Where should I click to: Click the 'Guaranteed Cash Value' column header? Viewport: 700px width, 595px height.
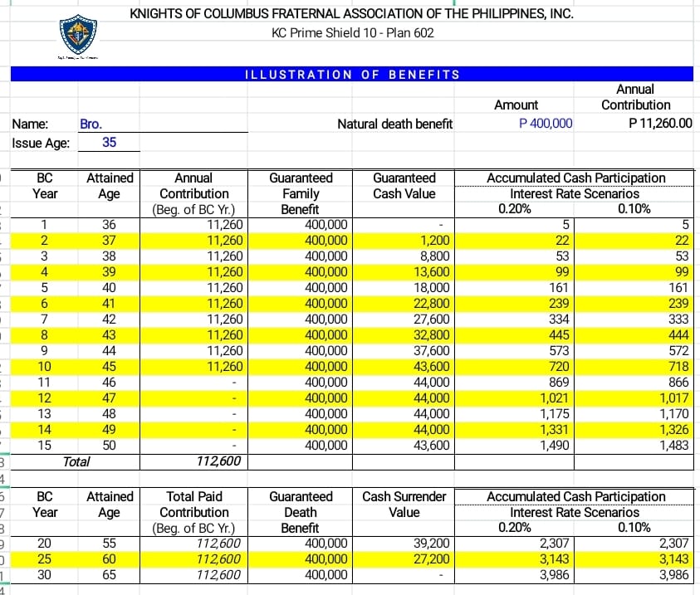(404, 186)
